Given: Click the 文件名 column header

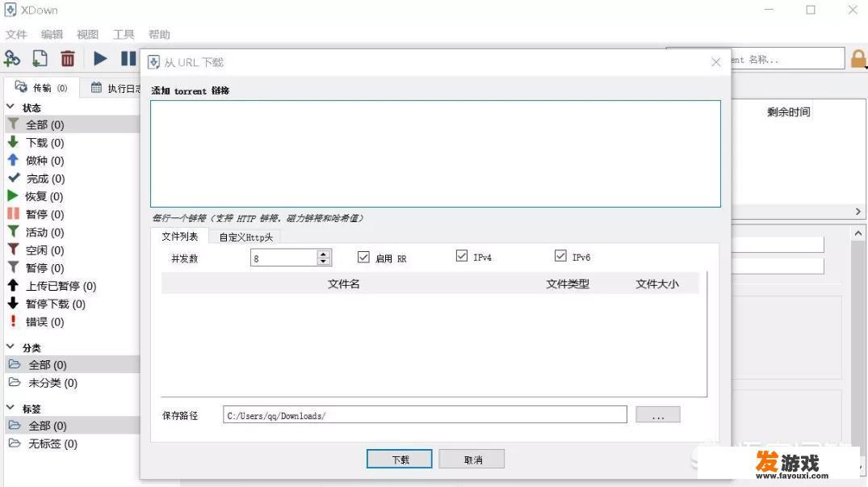Looking at the screenshot, I should [x=343, y=284].
